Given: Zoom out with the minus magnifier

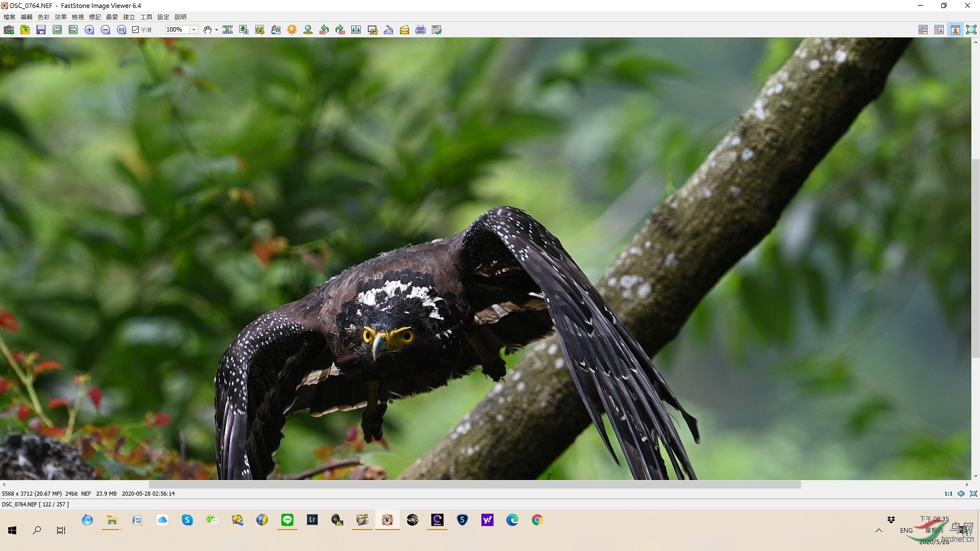Looking at the screenshot, I should (x=105, y=30).
